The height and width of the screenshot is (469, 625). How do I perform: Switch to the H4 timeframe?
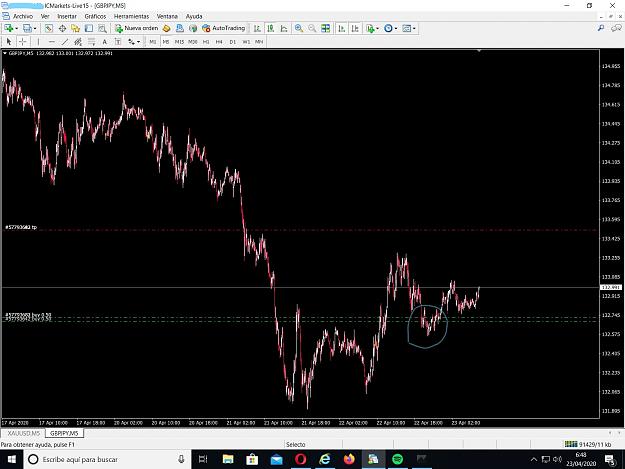tap(219, 41)
